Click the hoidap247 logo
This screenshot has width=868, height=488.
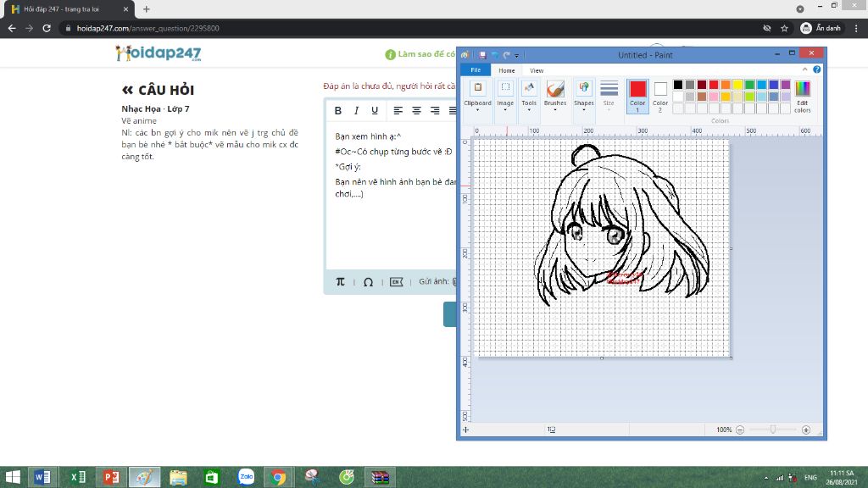click(x=159, y=53)
